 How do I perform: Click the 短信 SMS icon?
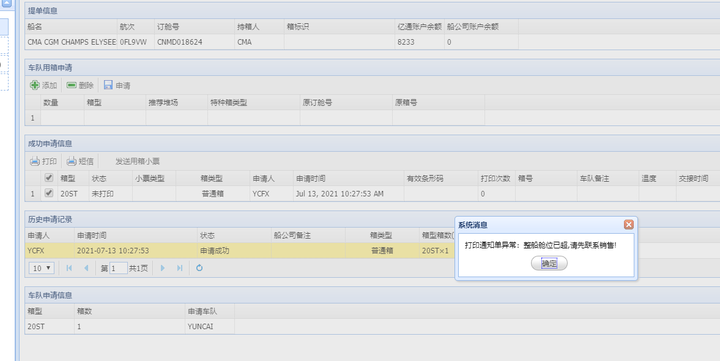[x=71, y=161]
